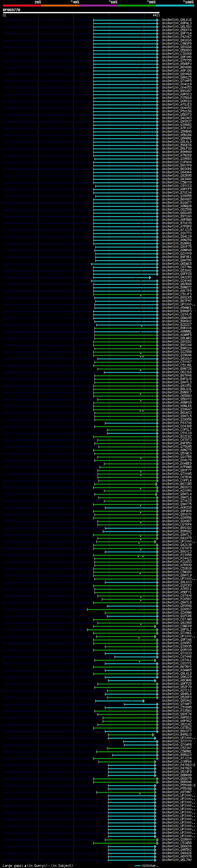This screenshot has width=197, height=868.
Task: Select the UniRef100_P50156 label
Action: pos(177,111)
